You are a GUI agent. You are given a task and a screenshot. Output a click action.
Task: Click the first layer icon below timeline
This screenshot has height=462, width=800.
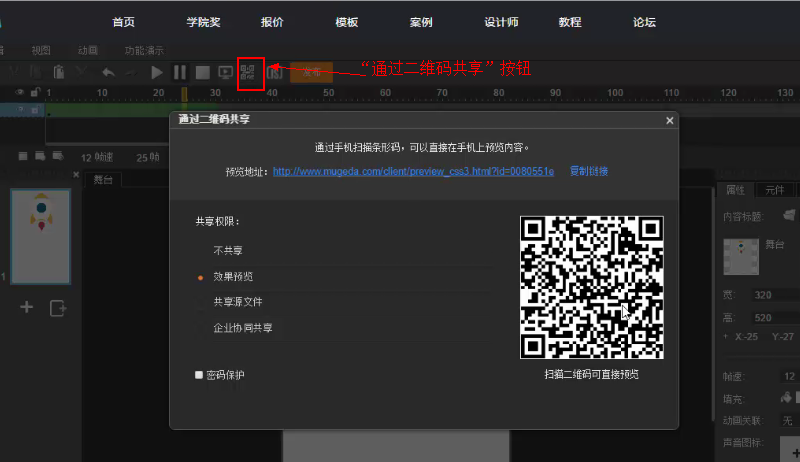click(x=23, y=156)
